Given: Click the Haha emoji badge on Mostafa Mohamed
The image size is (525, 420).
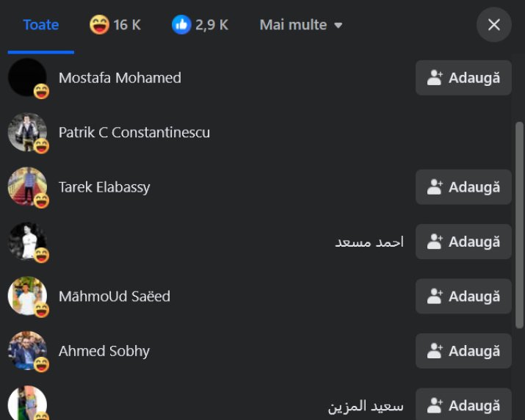Looking at the screenshot, I should [42, 91].
